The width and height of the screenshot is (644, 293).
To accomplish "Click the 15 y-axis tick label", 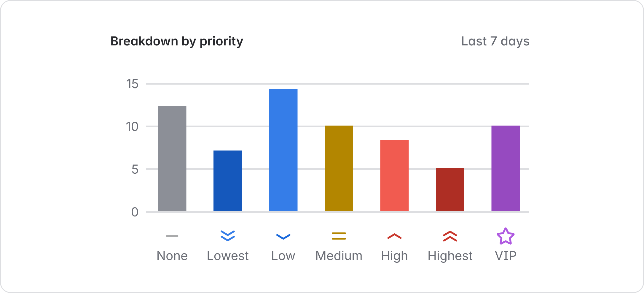I will (x=132, y=84).
